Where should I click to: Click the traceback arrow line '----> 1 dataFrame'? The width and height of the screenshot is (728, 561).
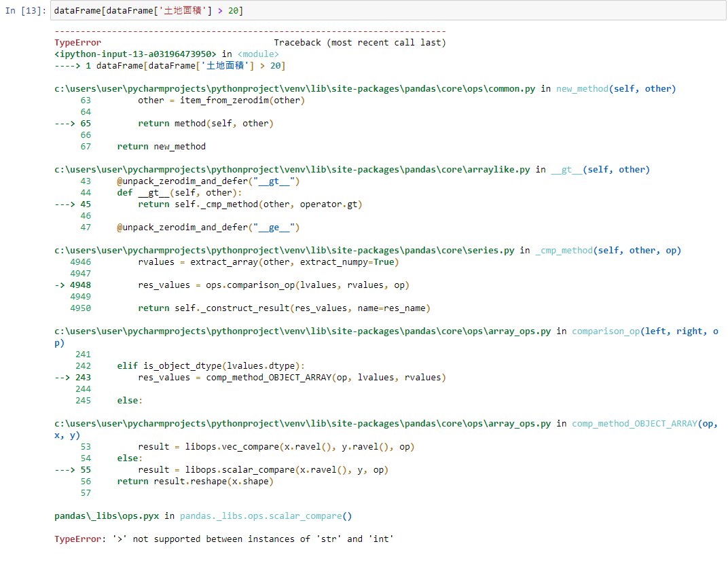pos(170,66)
